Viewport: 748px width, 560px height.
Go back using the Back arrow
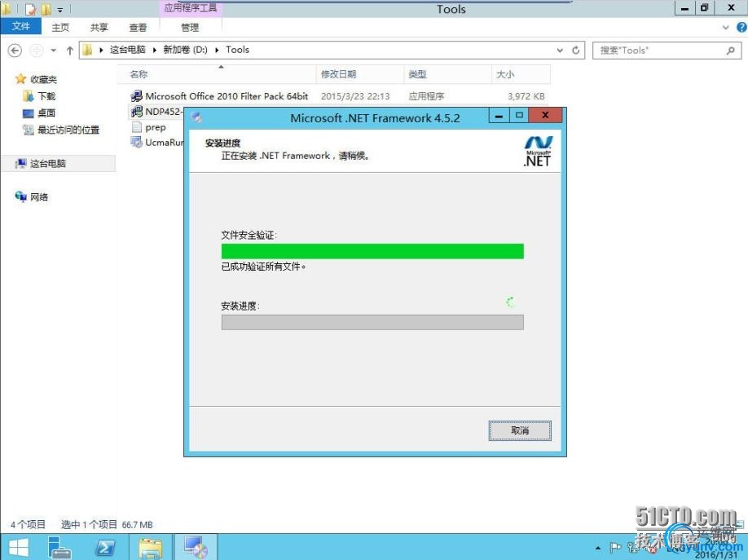(15, 50)
